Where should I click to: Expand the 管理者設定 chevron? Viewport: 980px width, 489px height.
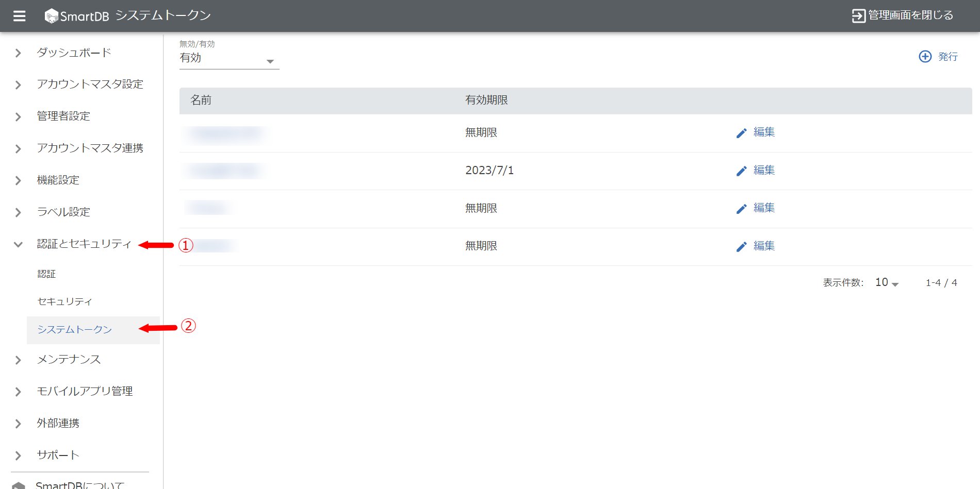coord(18,117)
